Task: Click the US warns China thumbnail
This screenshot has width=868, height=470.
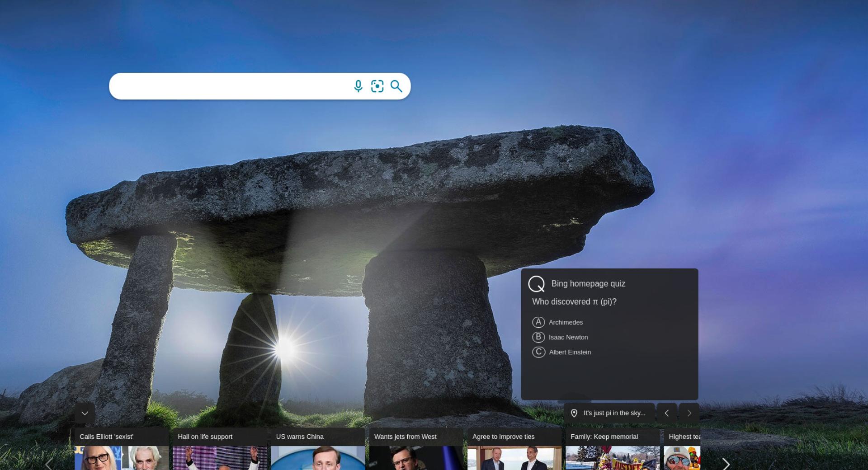Action: (318, 458)
